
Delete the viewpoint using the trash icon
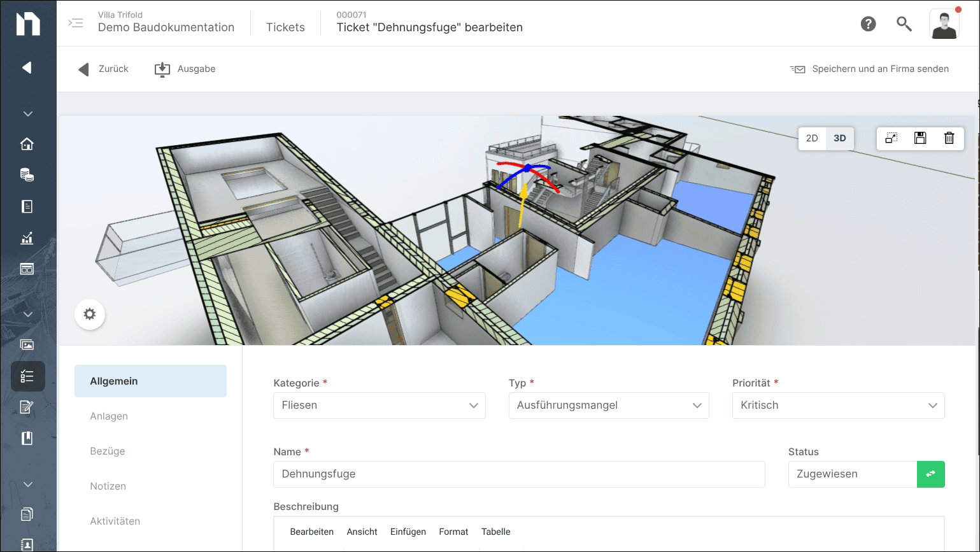(x=949, y=138)
